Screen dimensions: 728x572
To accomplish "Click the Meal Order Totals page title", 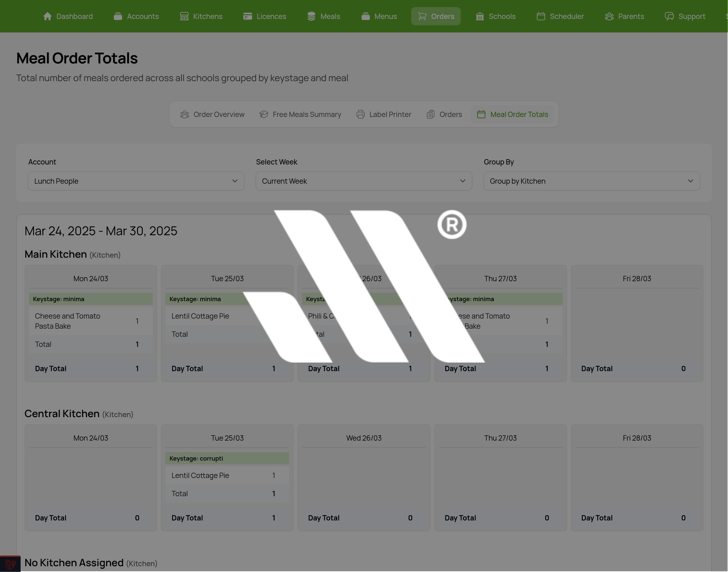I will [x=77, y=58].
